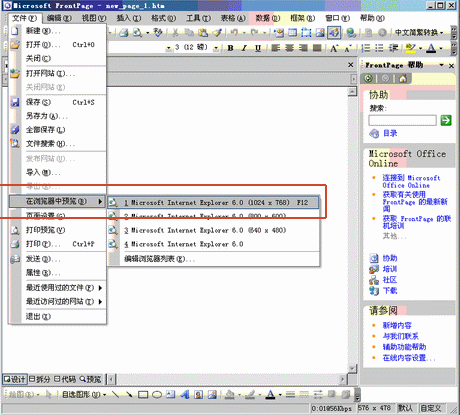Toggle Numbered list button
The width and height of the screenshot is (460, 415).
(x=366, y=48)
